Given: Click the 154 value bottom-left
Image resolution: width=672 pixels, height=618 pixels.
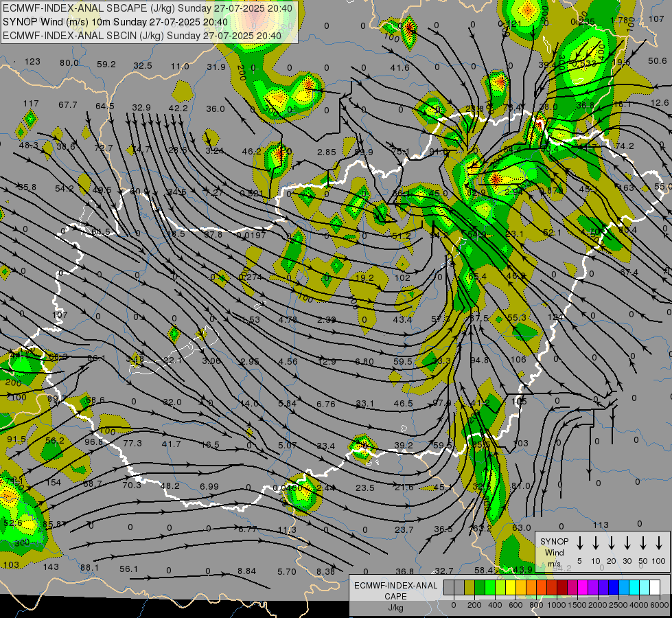Looking at the screenshot, I should pyautogui.click(x=54, y=483).
